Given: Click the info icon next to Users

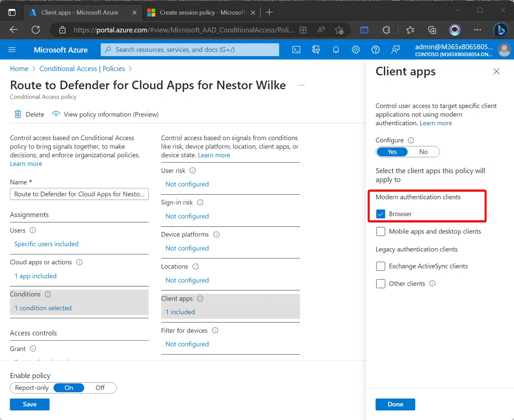Looking at the screenshot, I should 33,230.
